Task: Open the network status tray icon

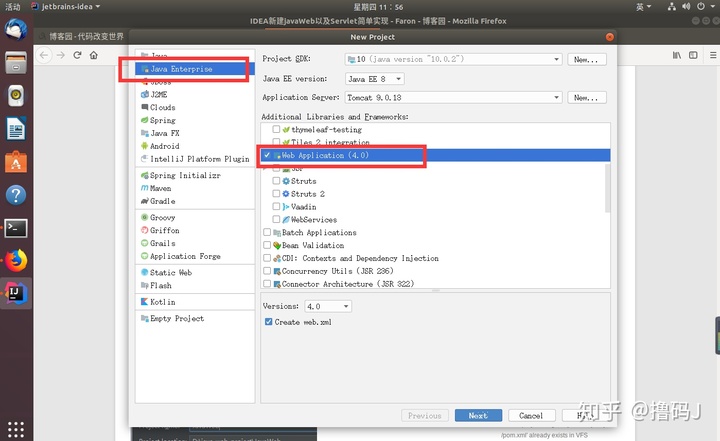Action: point(672,6)
